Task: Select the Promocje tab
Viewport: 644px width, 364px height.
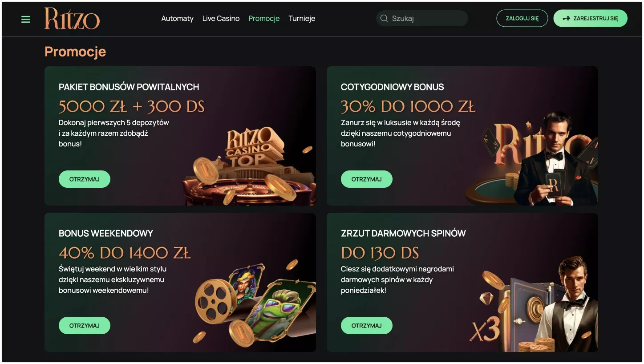Action: [x=264, y=18]
